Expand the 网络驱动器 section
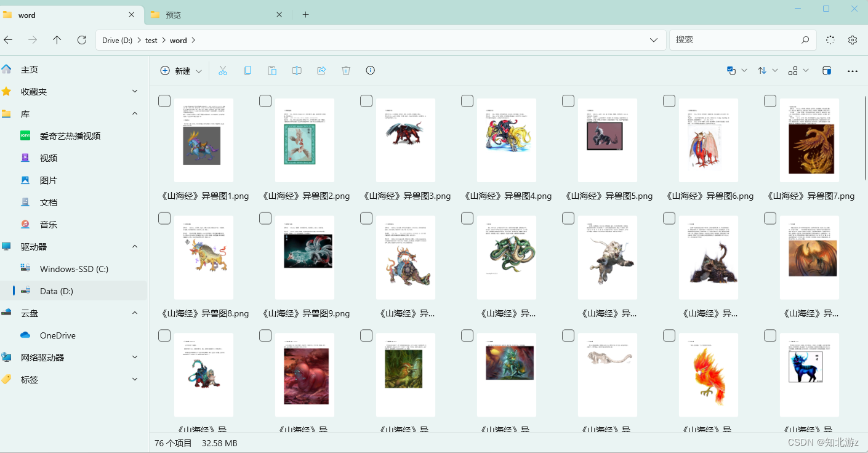This screenshot has height=453, width=868. (x=135, y=358)
